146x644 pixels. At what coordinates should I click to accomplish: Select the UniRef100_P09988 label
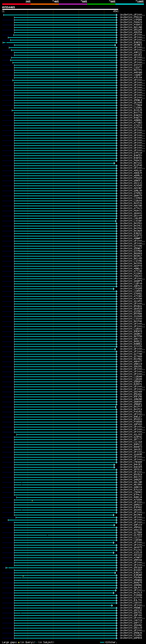pos(131,595)
